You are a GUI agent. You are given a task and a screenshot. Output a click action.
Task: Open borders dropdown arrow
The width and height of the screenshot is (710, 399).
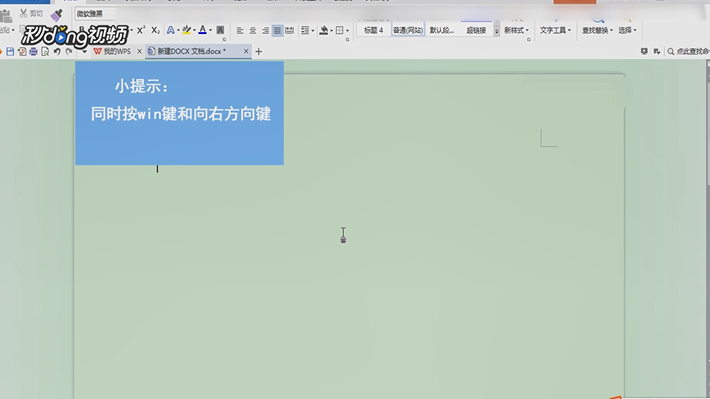tap(347, 30)
